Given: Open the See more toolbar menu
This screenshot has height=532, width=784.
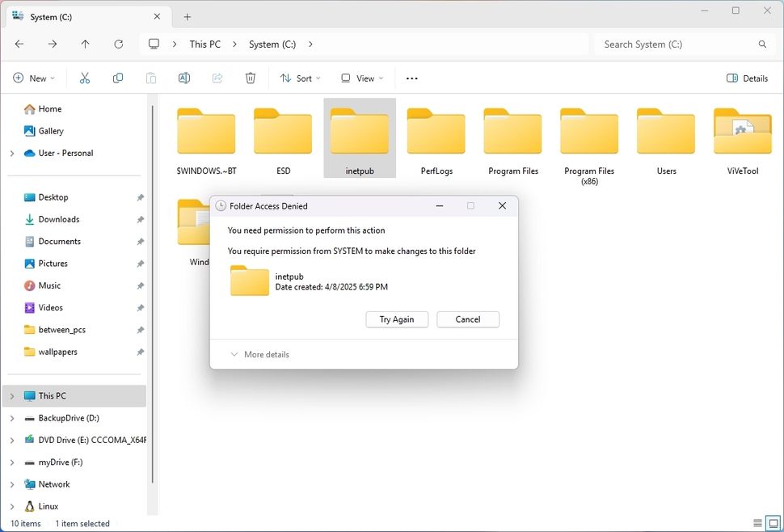Looking at the screenshot, I should click(x=411, y=78).
